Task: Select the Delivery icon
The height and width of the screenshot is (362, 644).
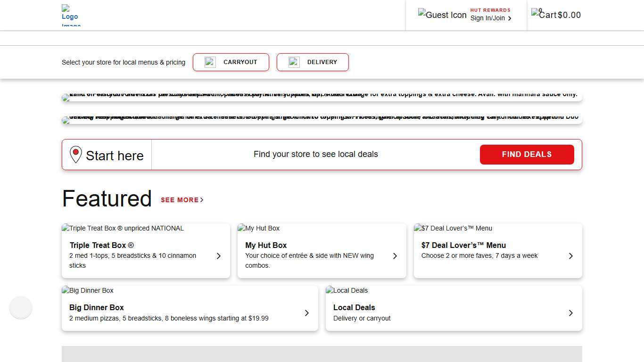Action: pyautogui.click(x=294, y=62)
